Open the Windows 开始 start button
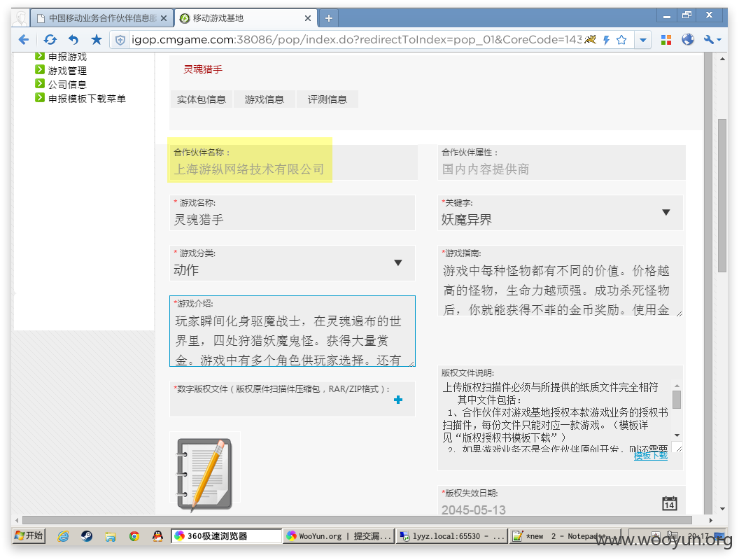739x560 pixels. click(29, 536)
